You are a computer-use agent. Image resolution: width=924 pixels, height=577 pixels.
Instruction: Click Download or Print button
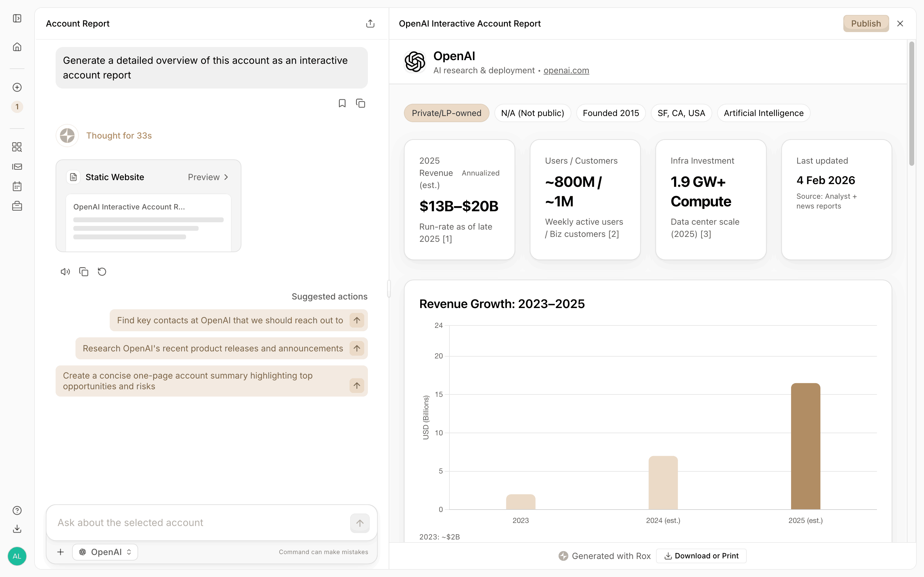(x=701, y=556)
